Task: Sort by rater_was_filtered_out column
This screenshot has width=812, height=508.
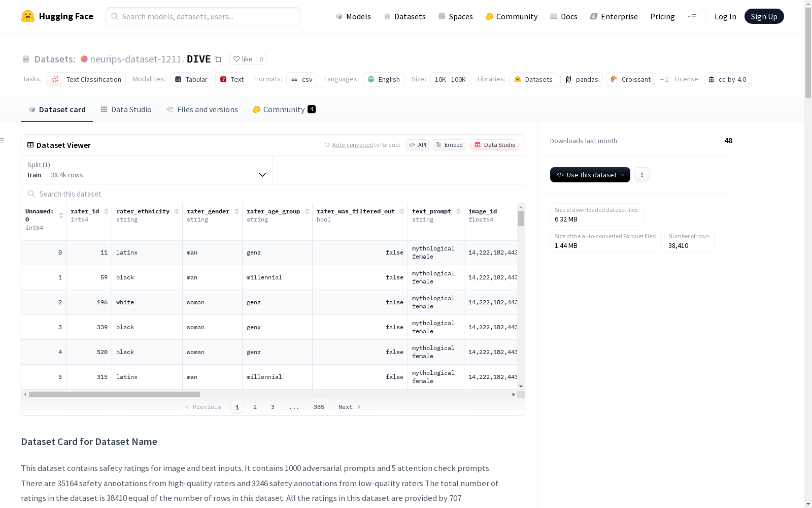Action: [x=402, y=211]
